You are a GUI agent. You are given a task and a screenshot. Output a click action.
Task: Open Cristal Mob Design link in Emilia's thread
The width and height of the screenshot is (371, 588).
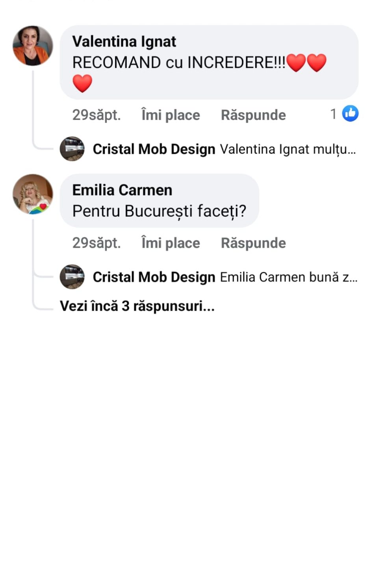point(154,277)
